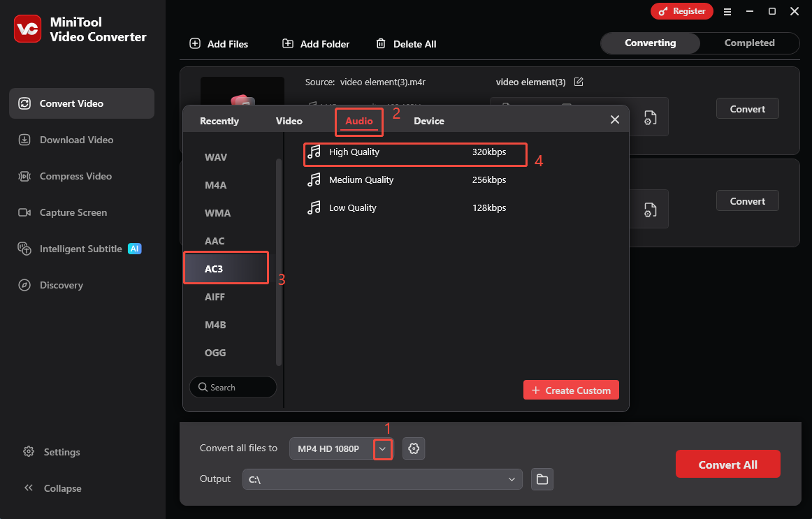The image size is (812, 519).
Task: Click the Convert All button
Action: [727, 464]
